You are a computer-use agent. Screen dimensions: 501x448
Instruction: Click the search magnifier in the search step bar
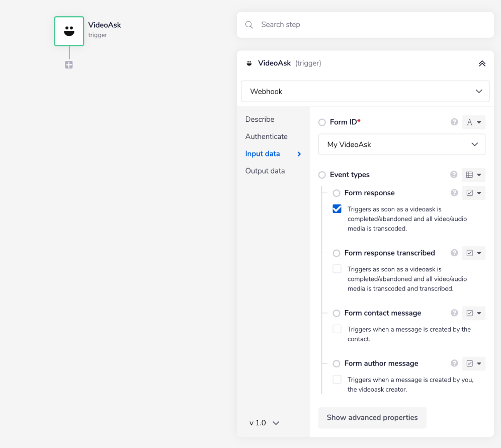pos(249,24)
